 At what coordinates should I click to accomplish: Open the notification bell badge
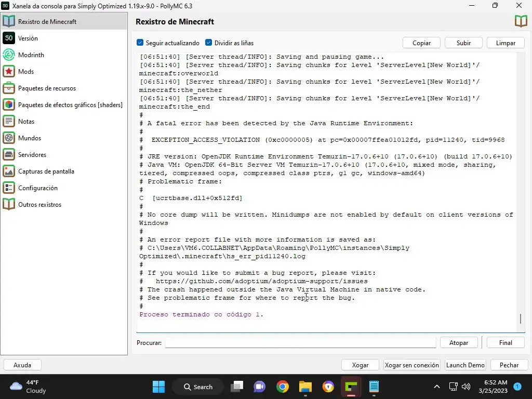point(517,387)
